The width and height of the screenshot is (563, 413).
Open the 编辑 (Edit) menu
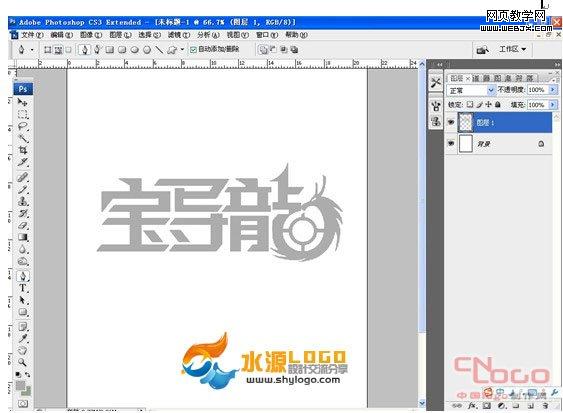tap(62, 35)
